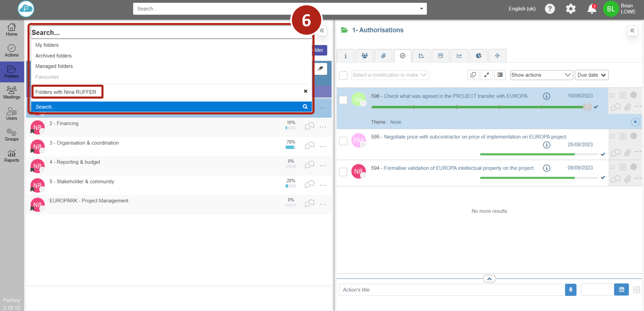Click the microphone icon beside Action's title
Screen dimensions: 644x311
coord(570,290)
